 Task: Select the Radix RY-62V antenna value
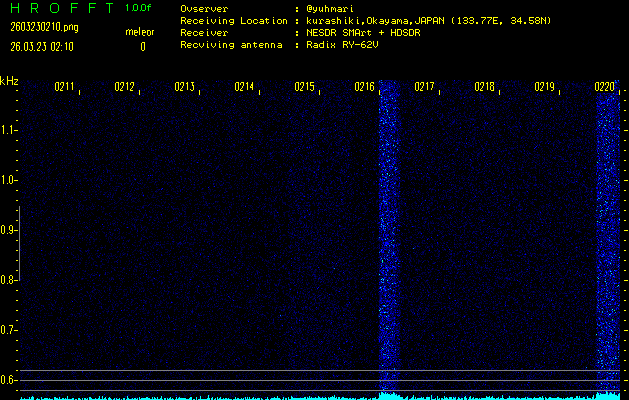(x=342, y=45)
